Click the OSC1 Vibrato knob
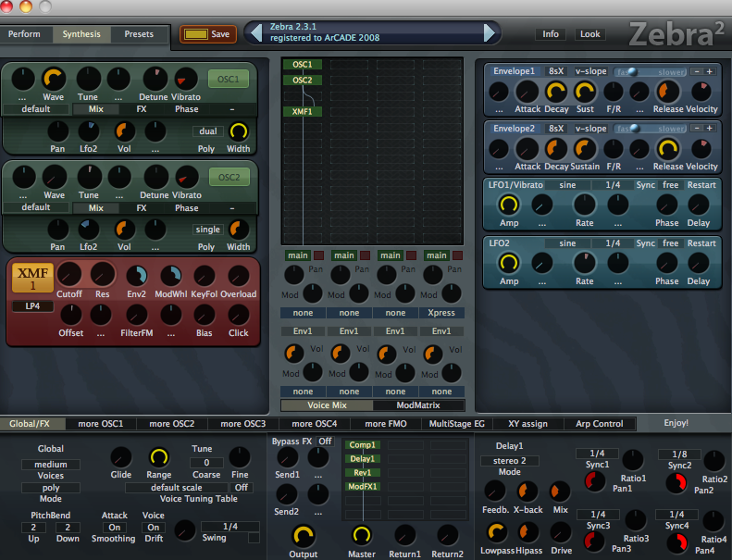This screenshot has height=560, width=732. tap(186, 79)
